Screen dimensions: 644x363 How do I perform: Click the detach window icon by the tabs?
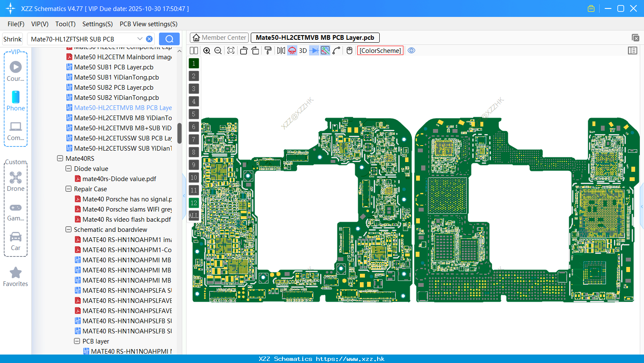click(635, 38)
